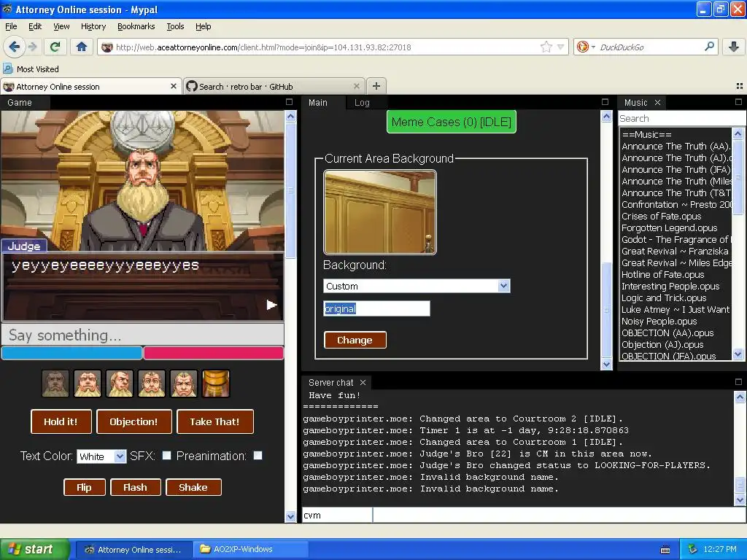Screen dimensions: 747x560
Task: Maximize the Server chat panel
Action: point(738,382)
